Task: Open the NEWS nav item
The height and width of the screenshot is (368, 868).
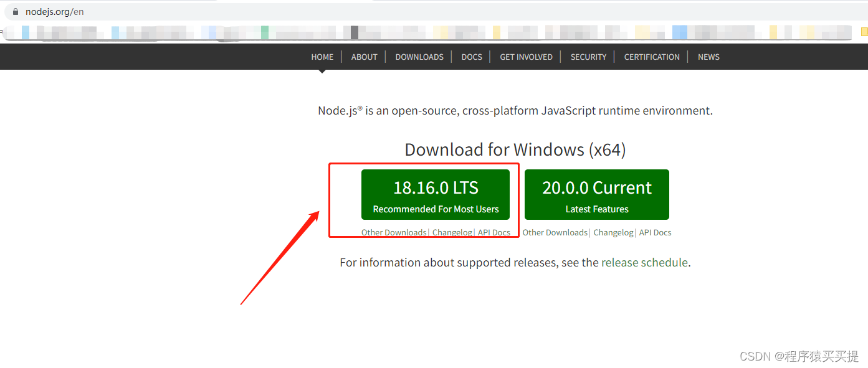Action: coord(708,57)
